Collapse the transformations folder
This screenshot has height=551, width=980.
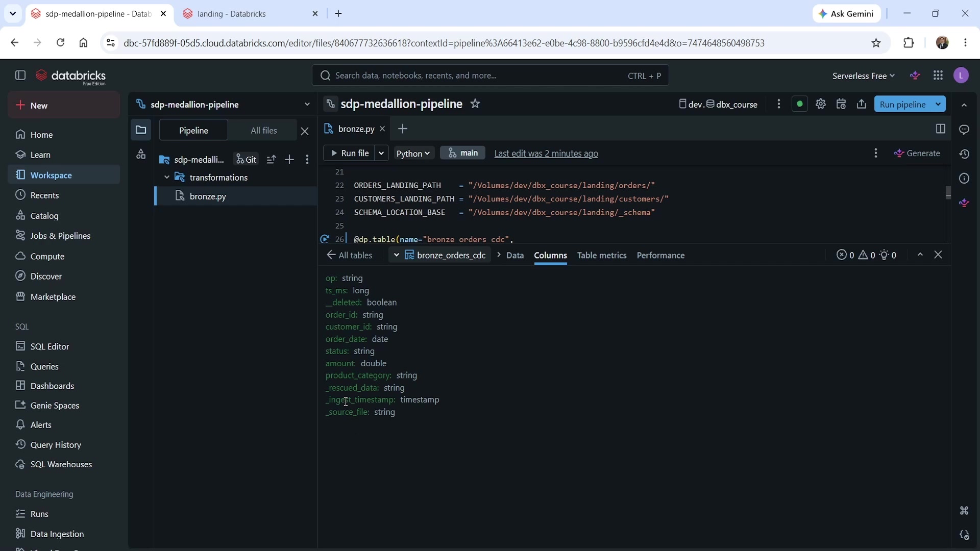click(x=167, y=178)
